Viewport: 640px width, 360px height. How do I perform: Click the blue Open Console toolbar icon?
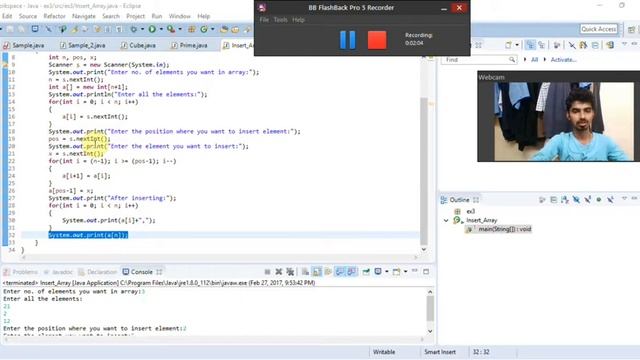pos(35,29)
